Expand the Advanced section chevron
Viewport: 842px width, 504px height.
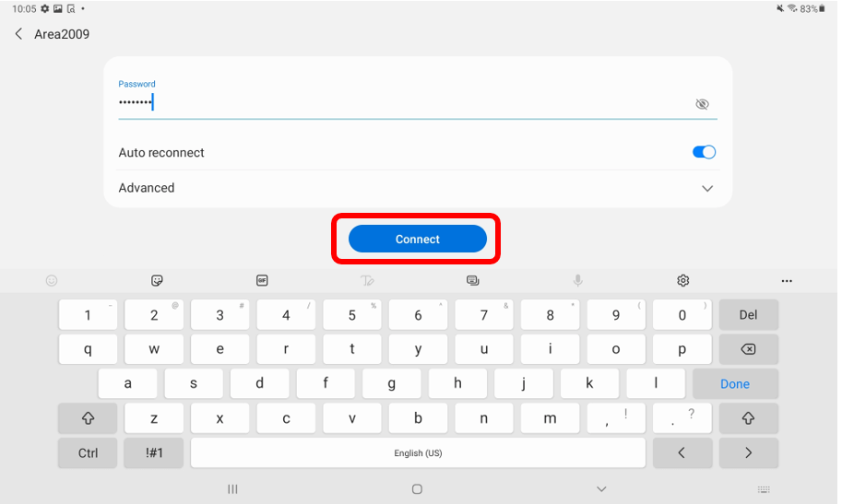click(707, 188)
